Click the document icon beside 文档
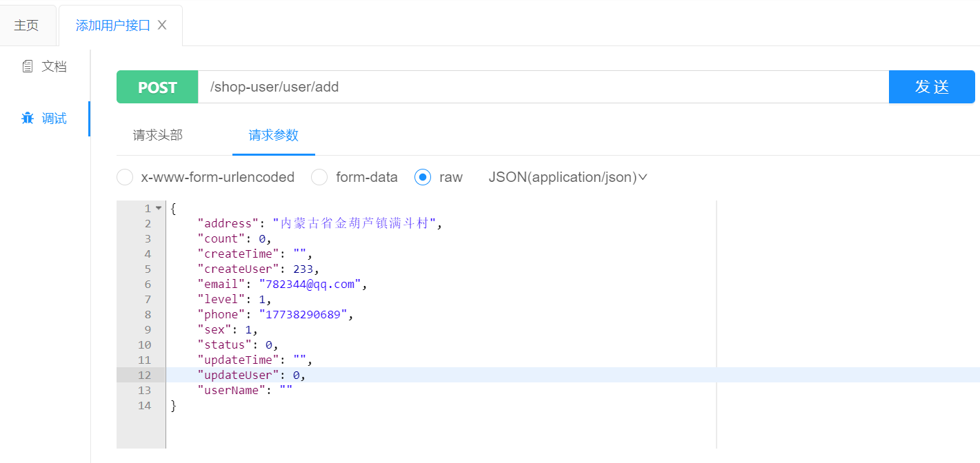This screenshot has height=463, width=980. (x=28, y=67)
